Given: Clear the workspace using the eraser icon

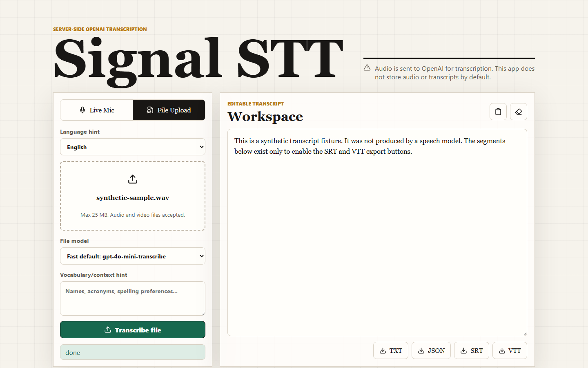Looking at the screenshot, I should coord(519,112).
